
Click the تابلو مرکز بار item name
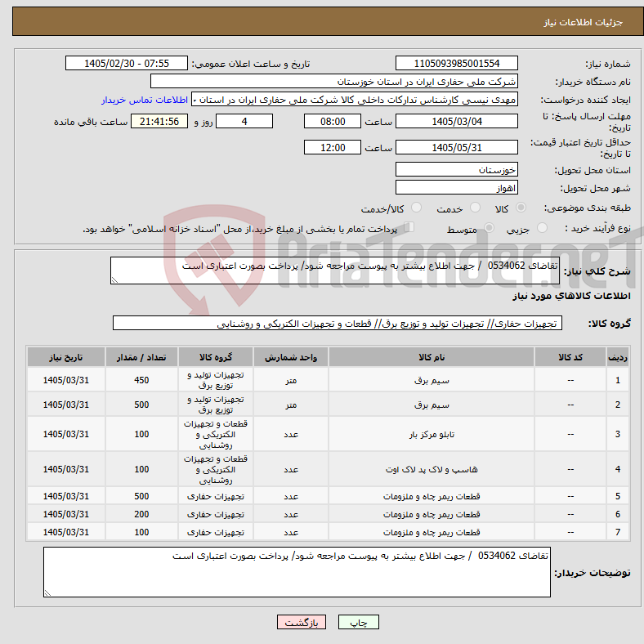click(x=432, y=434)
